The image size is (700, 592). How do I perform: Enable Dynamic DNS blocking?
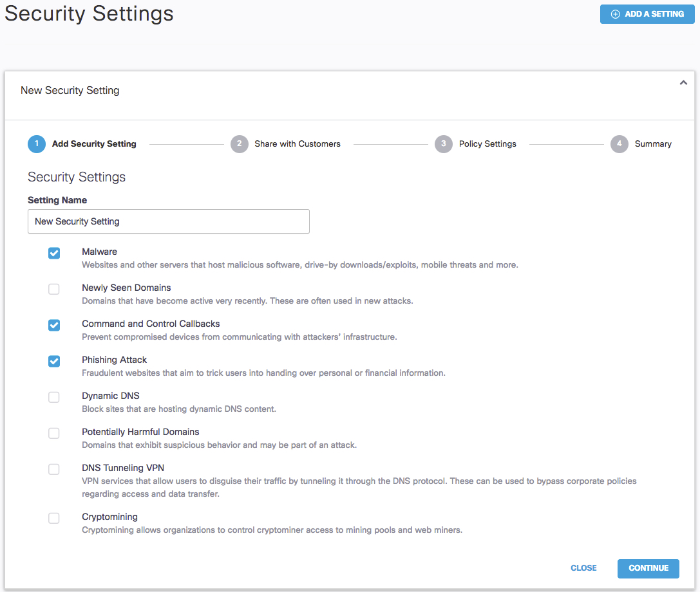point(53,397)
